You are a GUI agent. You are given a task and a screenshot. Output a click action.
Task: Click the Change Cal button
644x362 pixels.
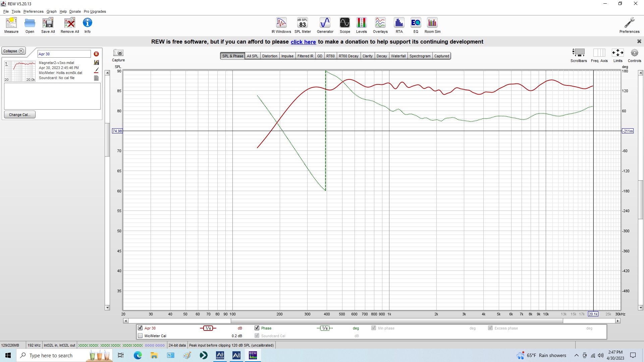[19, 115]
